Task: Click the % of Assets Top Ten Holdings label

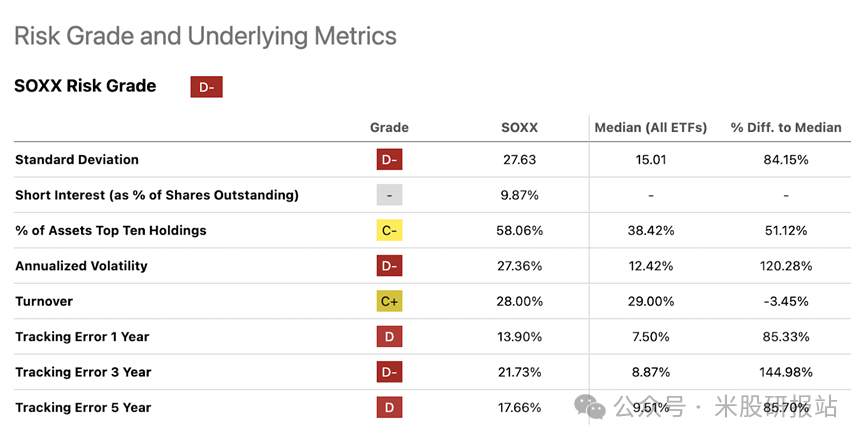Action: coord(111,230)
